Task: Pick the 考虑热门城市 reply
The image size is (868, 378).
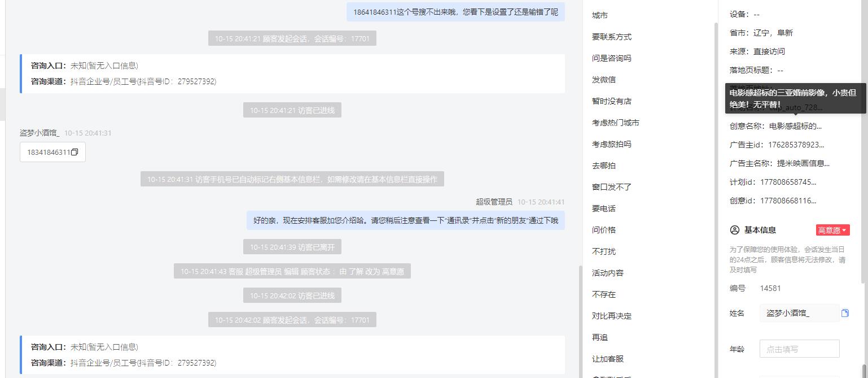Action: tap(616, 123)
